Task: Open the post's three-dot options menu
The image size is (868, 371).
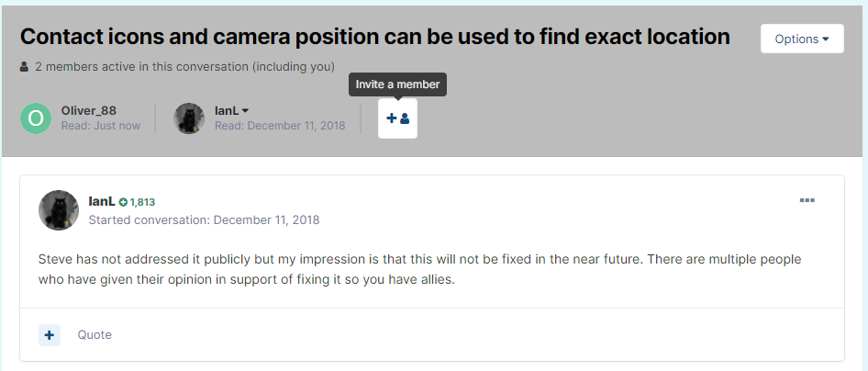Action: (x=807, y=200)
